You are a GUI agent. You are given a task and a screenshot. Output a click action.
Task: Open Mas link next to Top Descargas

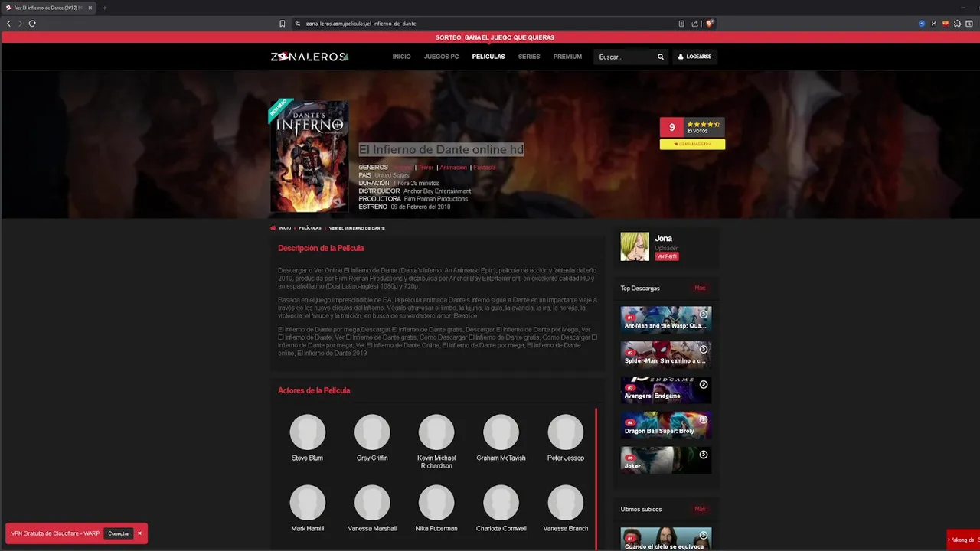[x=700, y=289]
